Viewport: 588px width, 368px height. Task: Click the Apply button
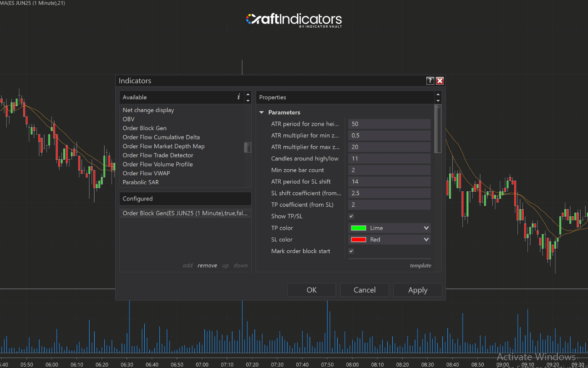[417, 290]
